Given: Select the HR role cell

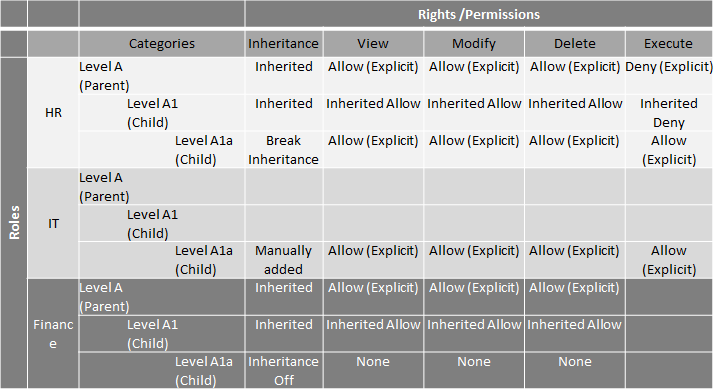Looking at the screenshot, I should 53,112.
